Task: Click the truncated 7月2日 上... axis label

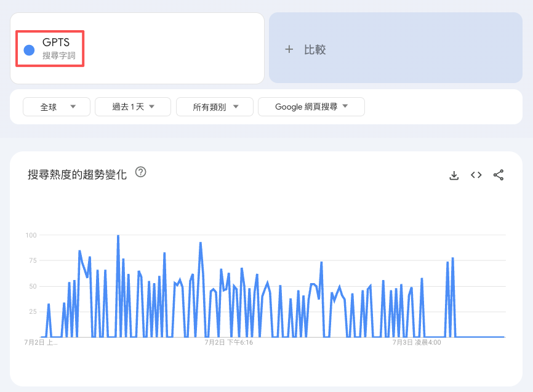Action: click(x=41, y=342)
